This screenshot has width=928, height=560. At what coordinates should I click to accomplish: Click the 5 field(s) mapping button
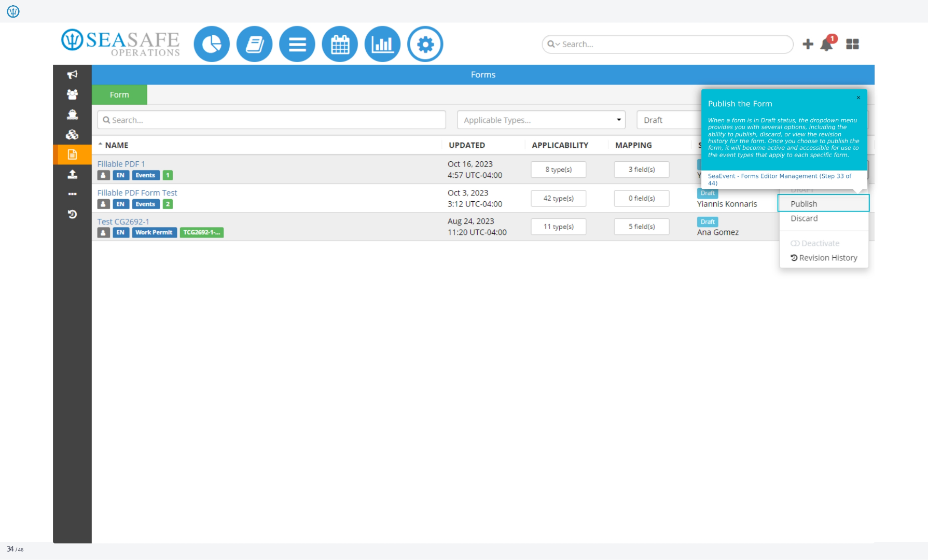(642, 227)
